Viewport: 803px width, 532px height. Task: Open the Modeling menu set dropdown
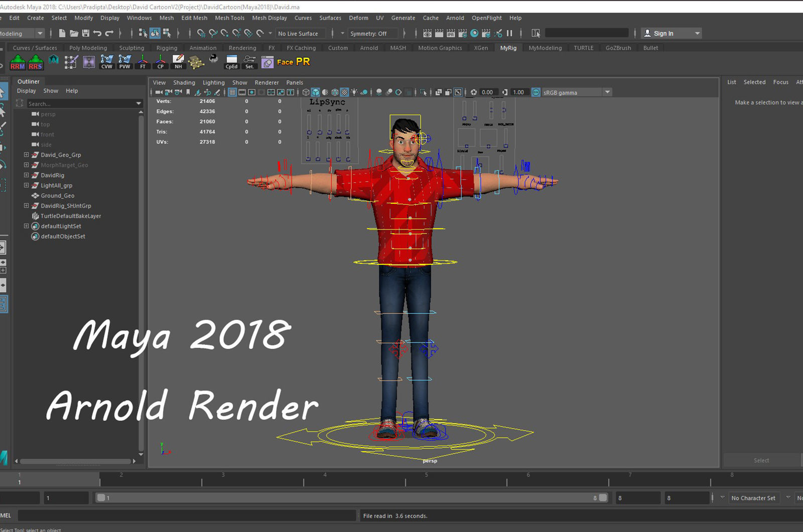coord(40,34)
